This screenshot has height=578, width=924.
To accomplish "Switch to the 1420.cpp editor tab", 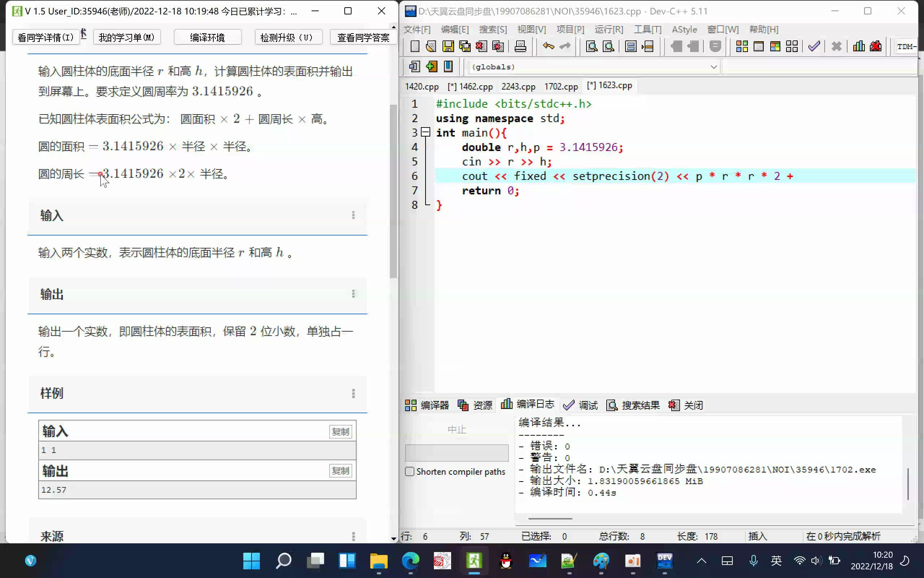I will pos(422,87).
